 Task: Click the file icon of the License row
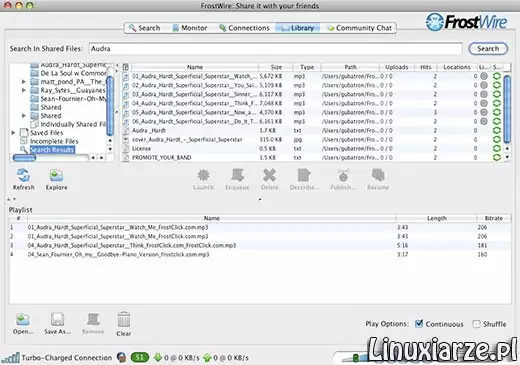(126, 148)
